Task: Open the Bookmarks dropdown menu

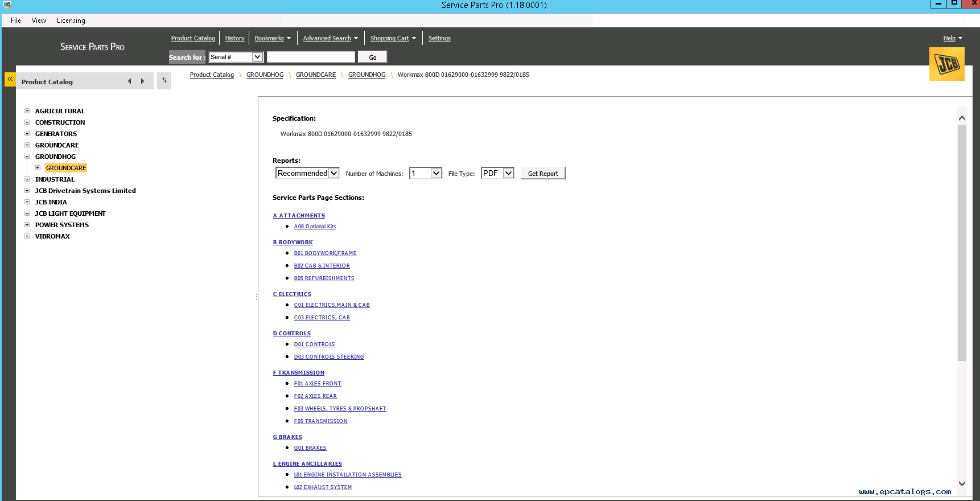Action: point(273,38)
